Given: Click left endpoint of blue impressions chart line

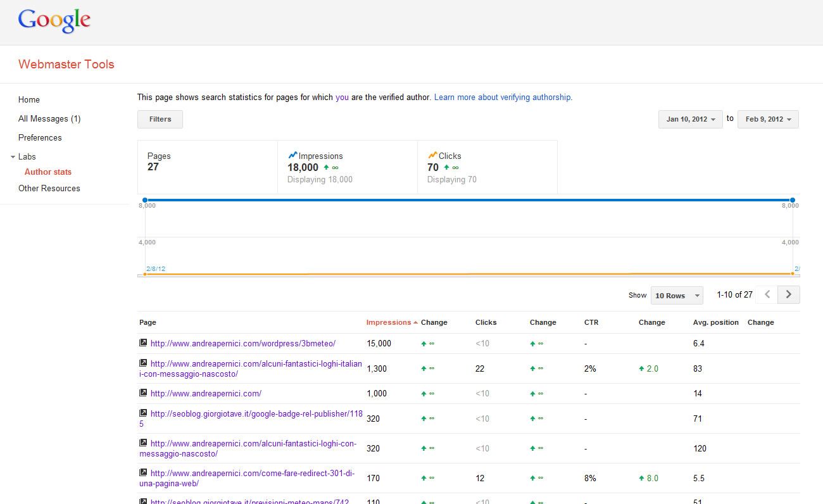Looking at the screenshot, I should click(x=145, y=200).
